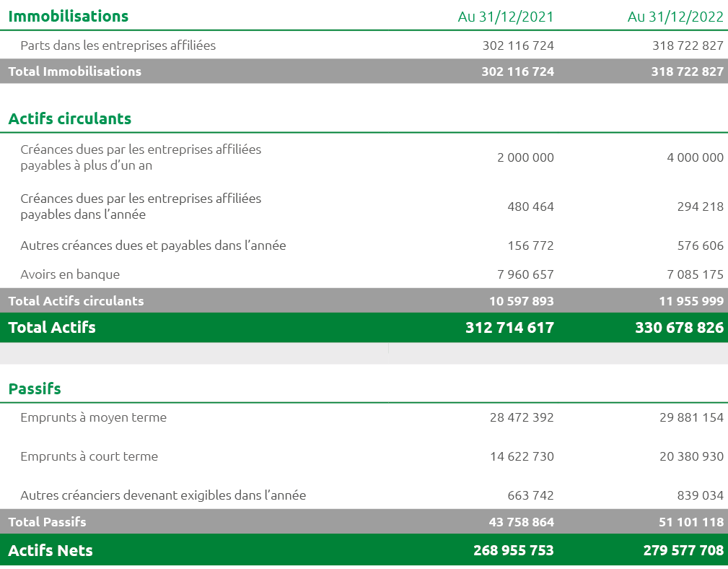Click the Actifs circulants section header

[69, 118]
